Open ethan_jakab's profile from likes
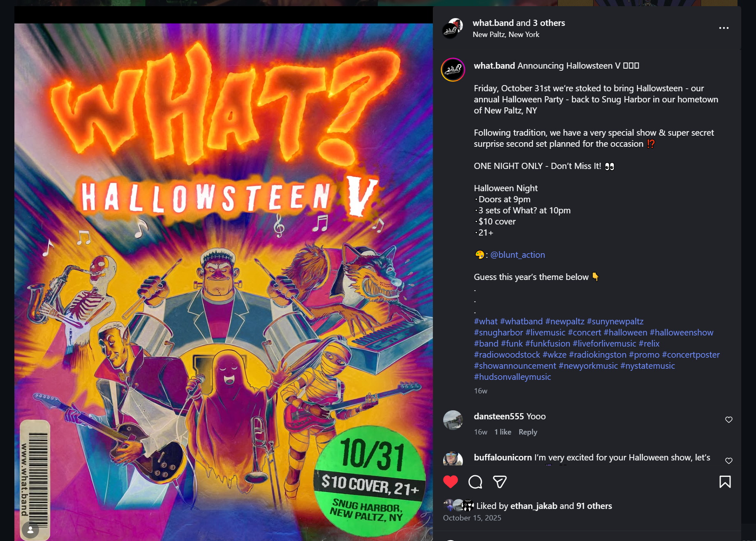The image size is (756, 541). [x=534, y=506]
